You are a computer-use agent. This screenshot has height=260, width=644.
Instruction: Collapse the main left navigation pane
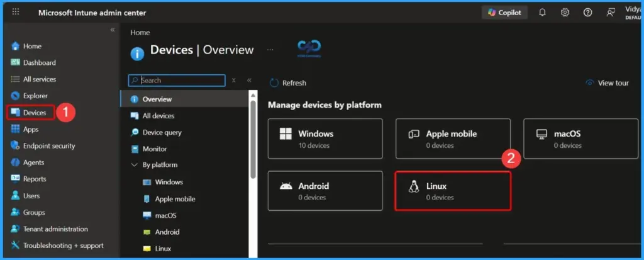pos(113,30)
